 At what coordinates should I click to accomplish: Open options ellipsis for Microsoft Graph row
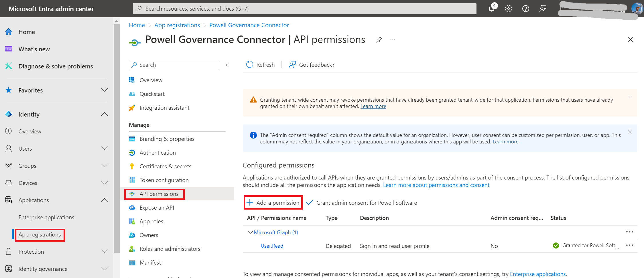(629, 232)
